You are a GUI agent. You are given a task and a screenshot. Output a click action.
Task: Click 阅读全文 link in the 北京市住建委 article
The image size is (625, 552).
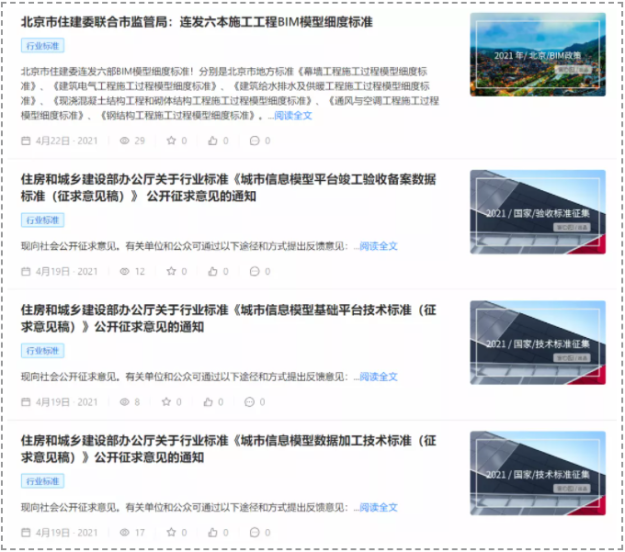click(x=293, y=116)
